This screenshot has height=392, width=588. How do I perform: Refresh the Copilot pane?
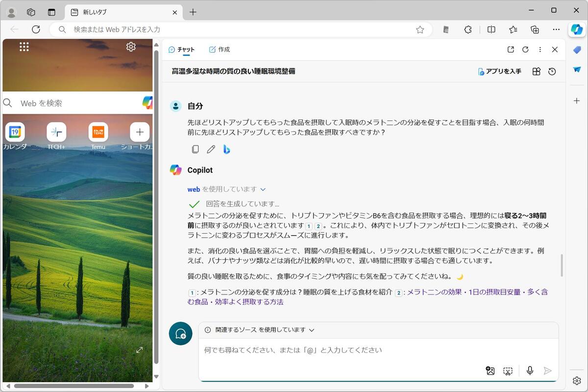tap(525, 49)
